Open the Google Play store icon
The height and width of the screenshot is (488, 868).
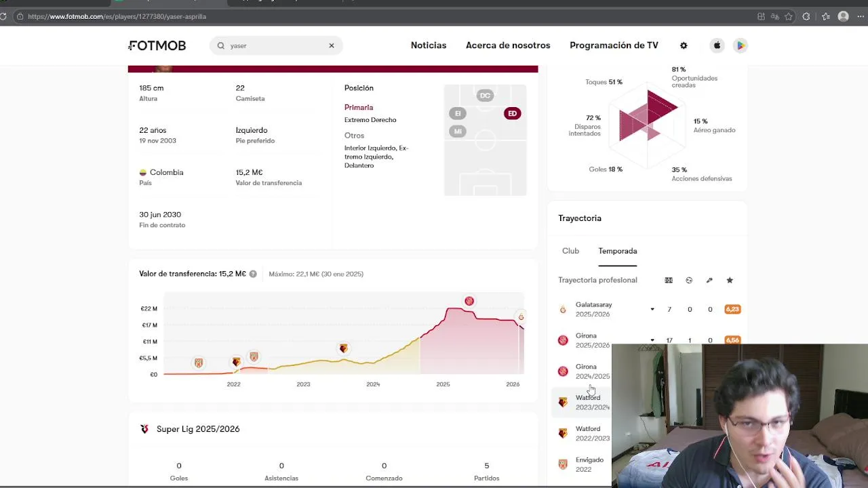click(x=741, y=45)
